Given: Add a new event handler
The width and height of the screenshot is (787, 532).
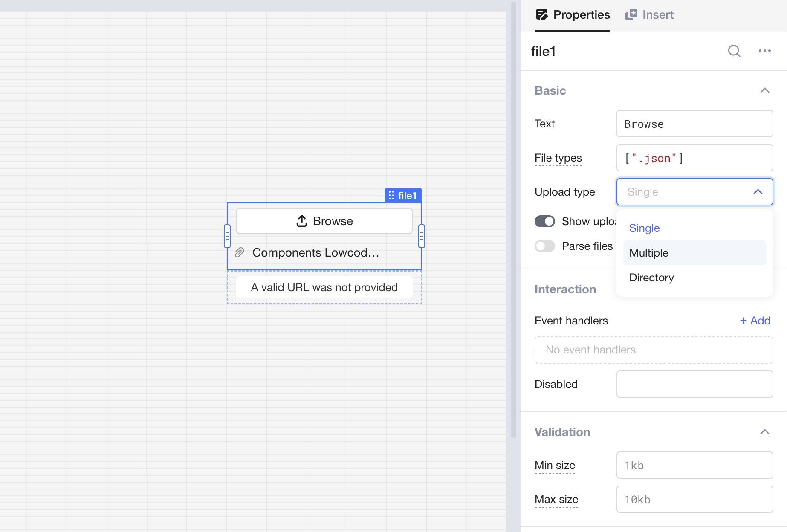Looking at the screenshot, I should (755, 321).
